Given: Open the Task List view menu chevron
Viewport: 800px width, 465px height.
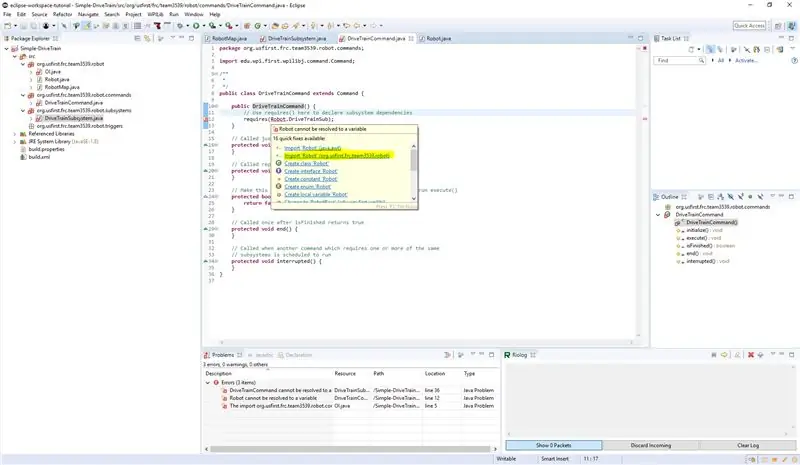Looking at the screenshot, I should click(792, 48).
